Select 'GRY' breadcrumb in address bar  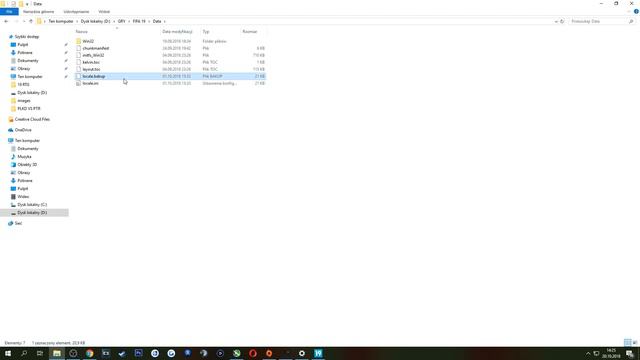[122, 21]
